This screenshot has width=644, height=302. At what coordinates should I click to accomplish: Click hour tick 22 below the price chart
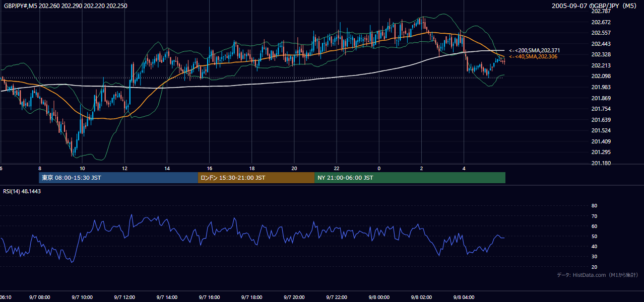(336, 168)
